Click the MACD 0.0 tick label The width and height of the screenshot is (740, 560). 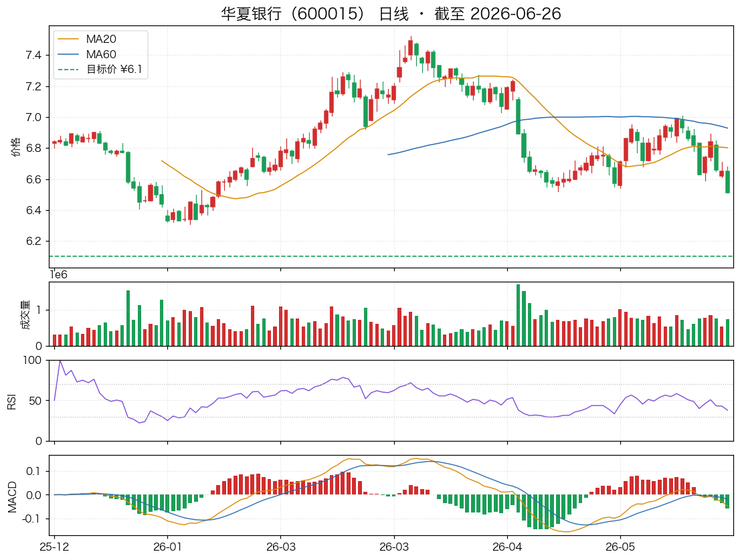(x=33, y=495)
